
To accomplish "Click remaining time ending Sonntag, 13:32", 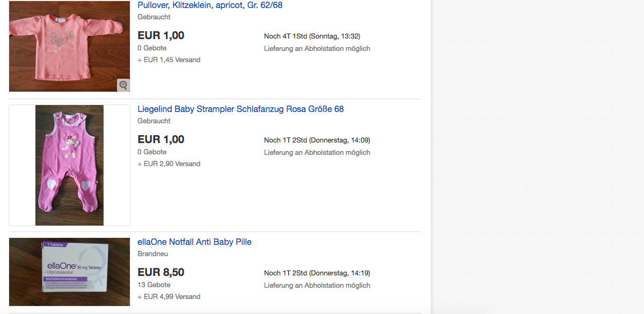I will 312,36.
